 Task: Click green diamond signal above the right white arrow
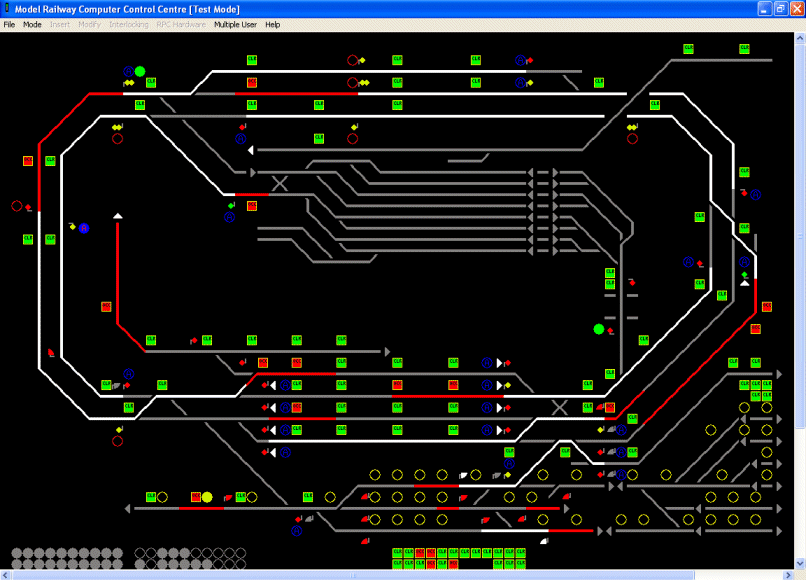(x=744, y=275)
